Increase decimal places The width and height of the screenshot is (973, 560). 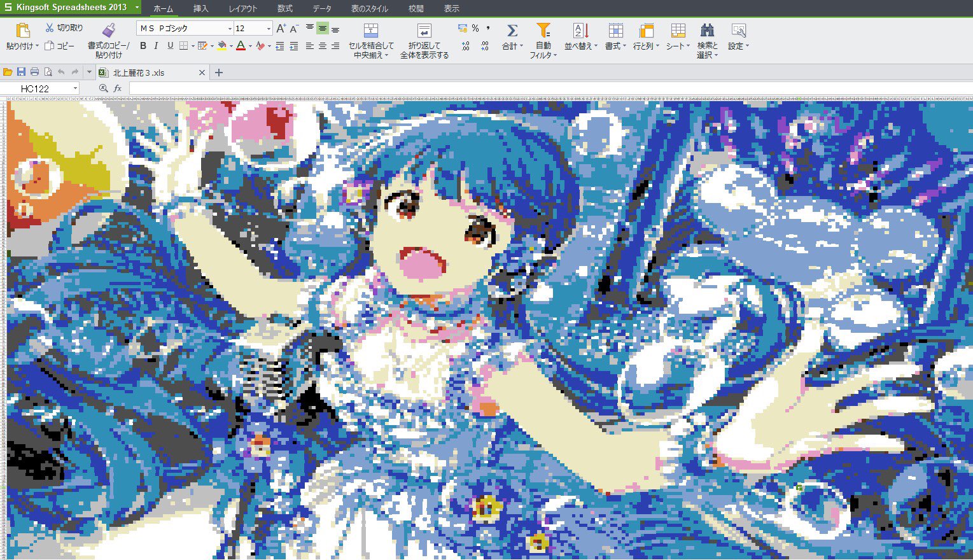pyautogui.click(x=466, y=46)
